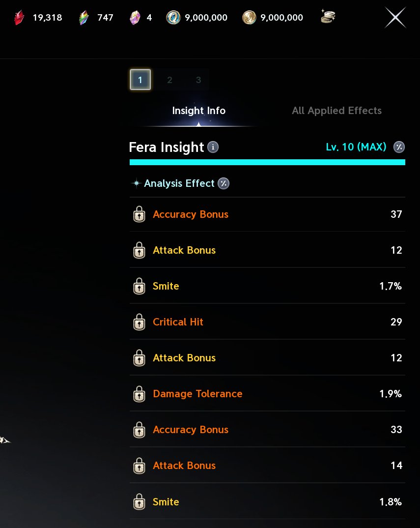Click the blue coin currency icon
The width and height of the screenshot is (420, 528).
173,18
